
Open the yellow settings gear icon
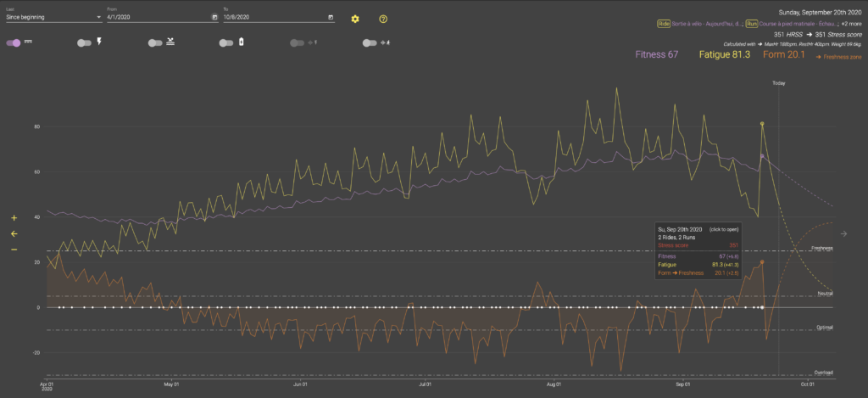coord(355,19)
